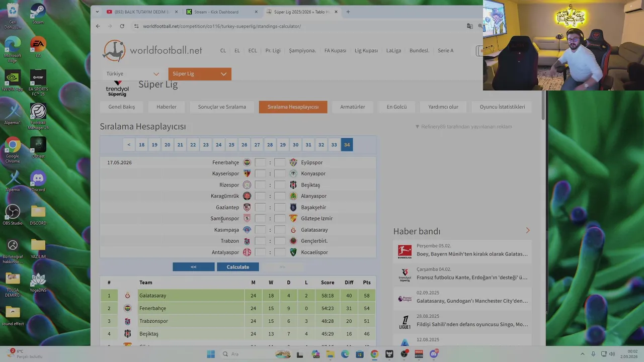
Task: Open the Microsoft Edge desktop icon
Action: (x=13, y=49)
